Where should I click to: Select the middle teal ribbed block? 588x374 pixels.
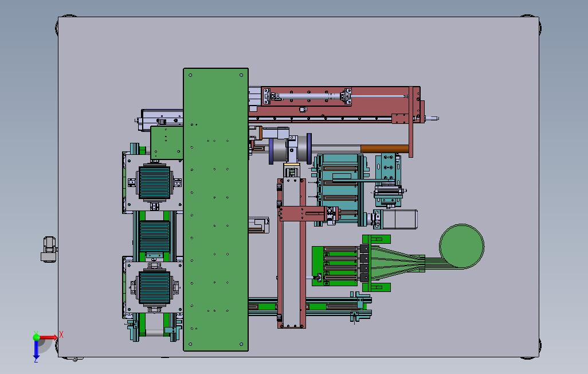(155, 236)
